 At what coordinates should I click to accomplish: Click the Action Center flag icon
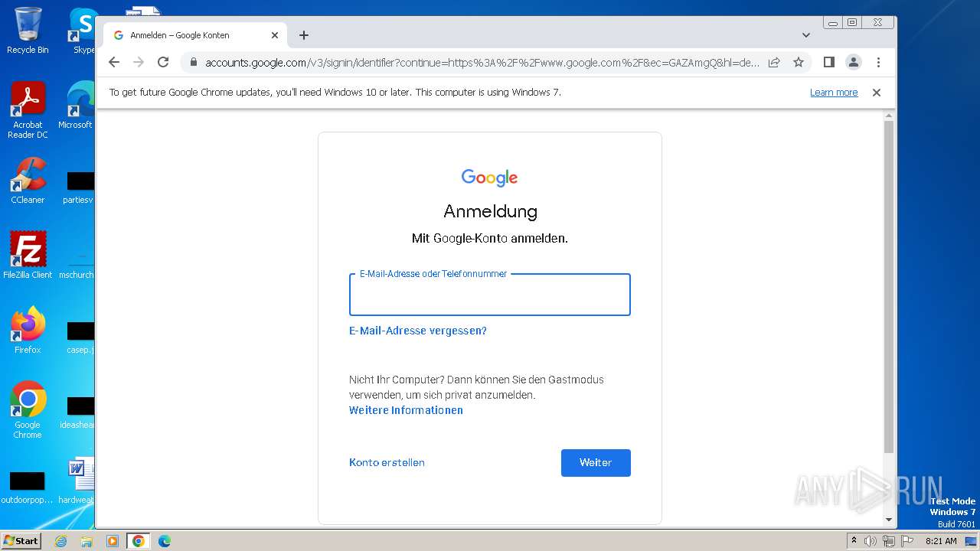tap(906, 541)
